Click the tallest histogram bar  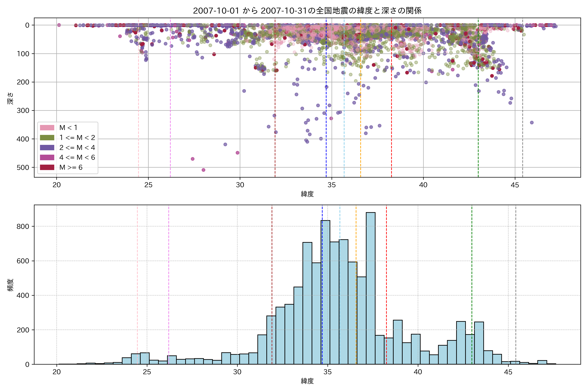(370, 287)
